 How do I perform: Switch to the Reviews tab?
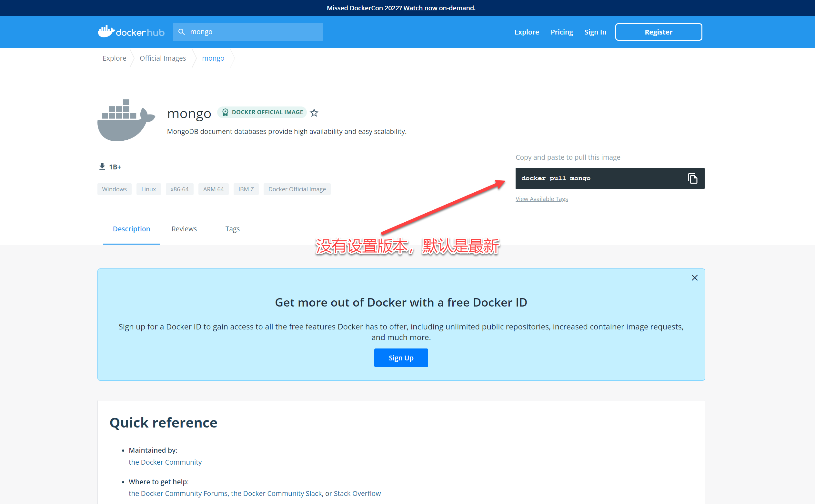(x=184, y=229)
